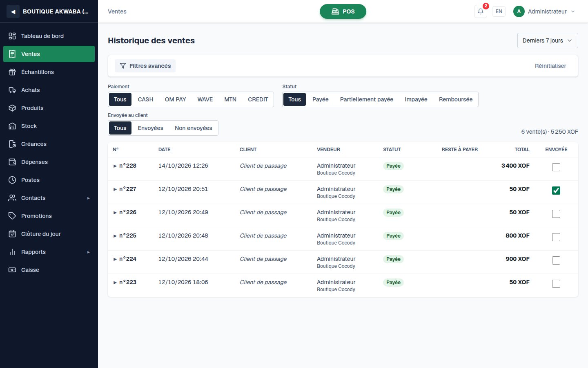Click the Postes clock icon

12,180
